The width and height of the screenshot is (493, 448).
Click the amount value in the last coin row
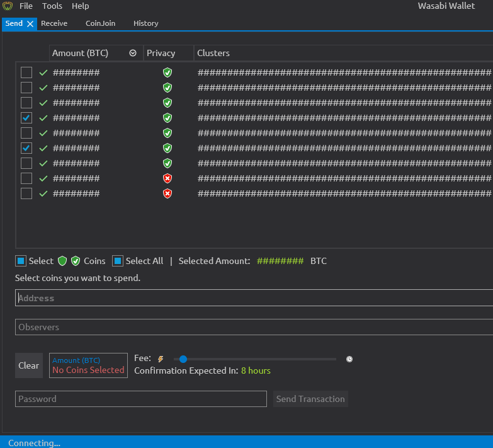pos(76,193)
